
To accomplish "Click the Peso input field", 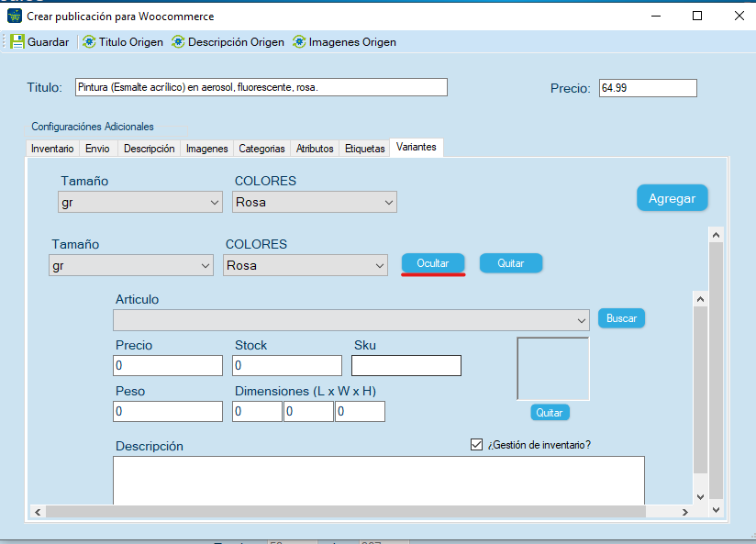I will click(168, 411).
